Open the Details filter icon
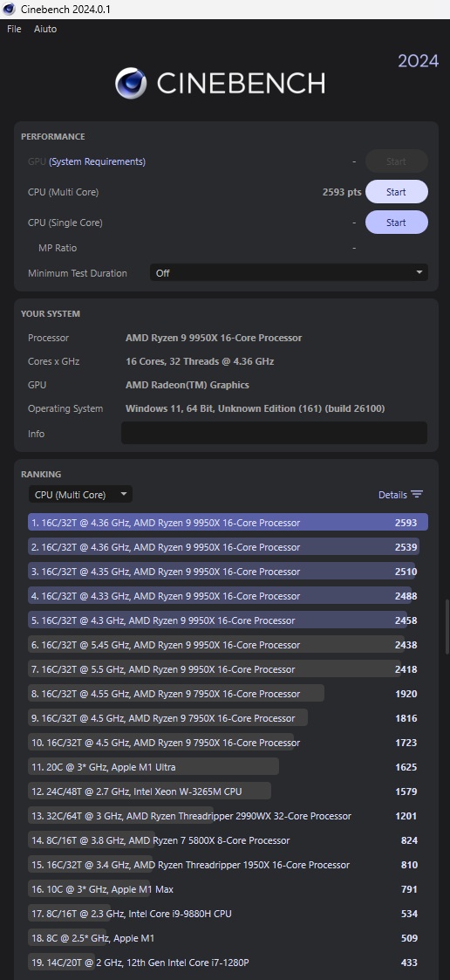 (x=418, y=495)
